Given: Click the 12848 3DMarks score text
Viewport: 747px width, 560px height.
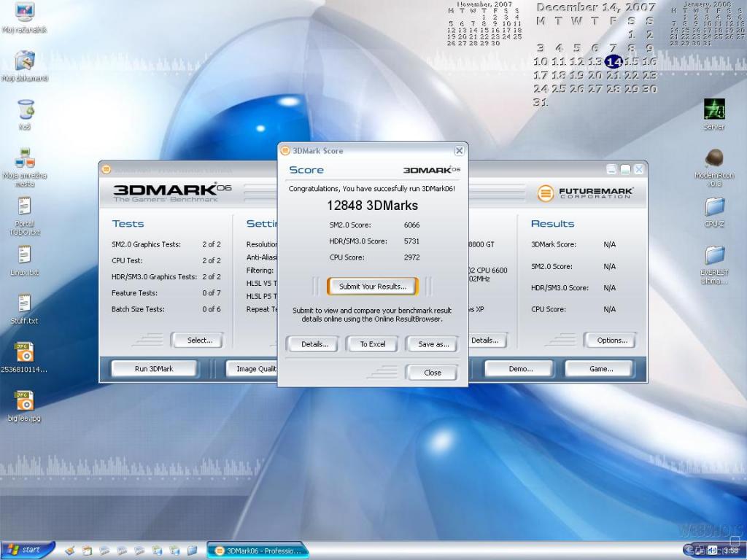Looking at the screenshot, I should (x=373, y=205).
